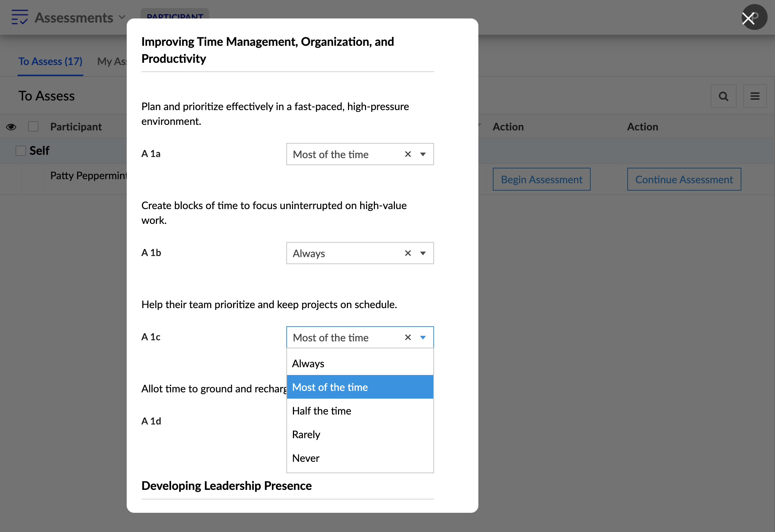Close the modal with X icon
Image resolution: width=775 pixels, height=532 pixels.
[748, 18]
